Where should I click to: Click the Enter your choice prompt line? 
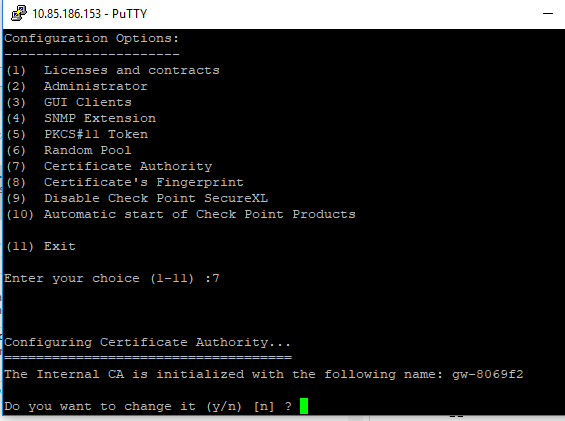pos(112,278)
